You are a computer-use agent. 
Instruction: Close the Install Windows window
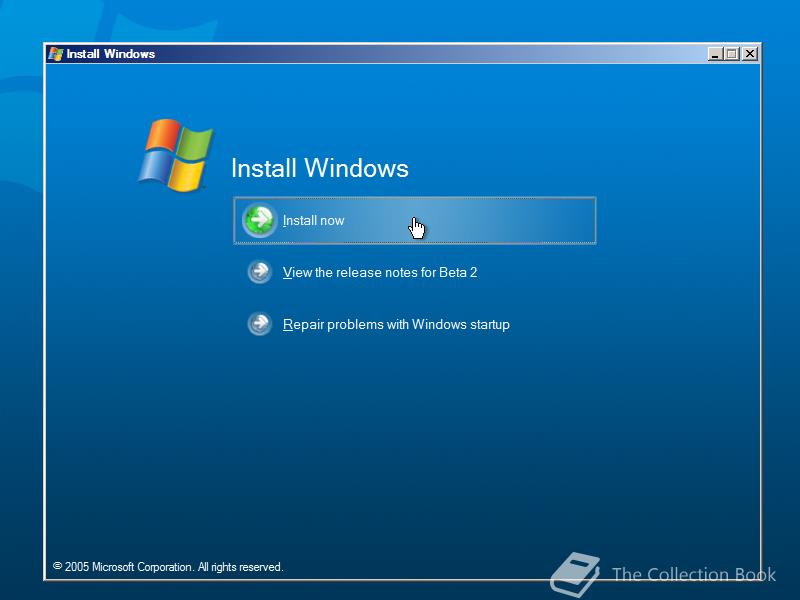click(x=749, y=54)
